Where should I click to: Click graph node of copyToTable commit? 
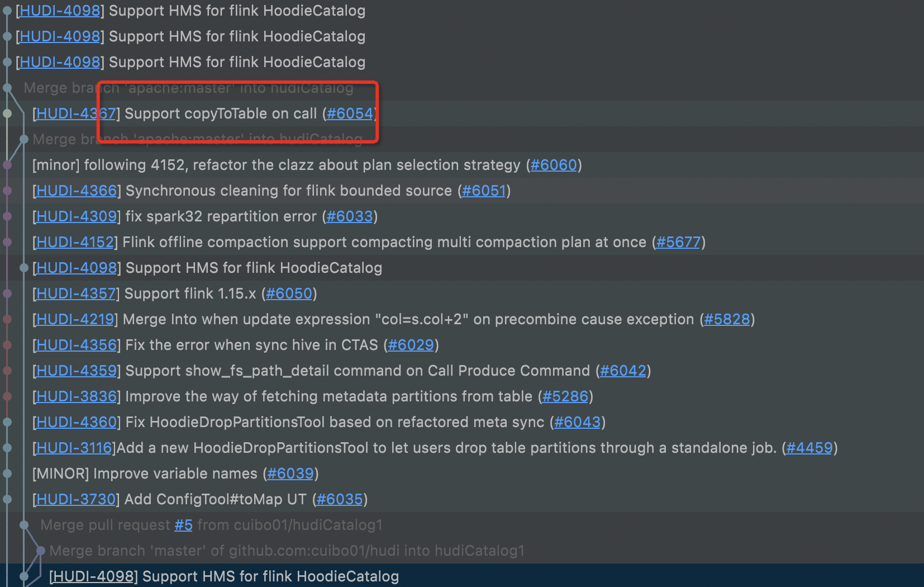(7, 113)
